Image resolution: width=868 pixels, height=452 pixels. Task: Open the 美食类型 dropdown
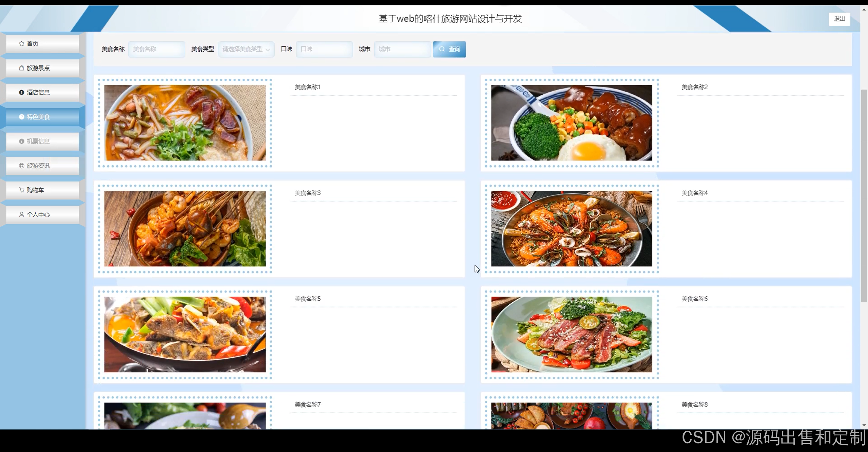point(242,49)
